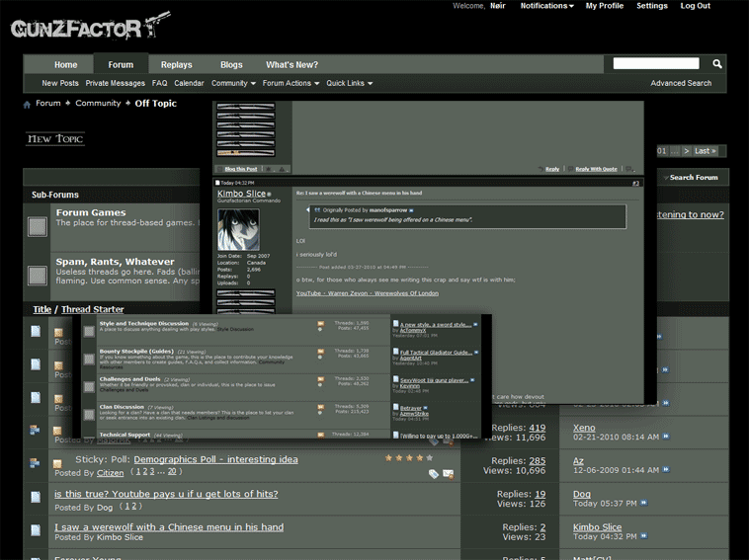Click the New Topic button
The width and height of the screenshot is (749, 560).
[x=55, y=139]
